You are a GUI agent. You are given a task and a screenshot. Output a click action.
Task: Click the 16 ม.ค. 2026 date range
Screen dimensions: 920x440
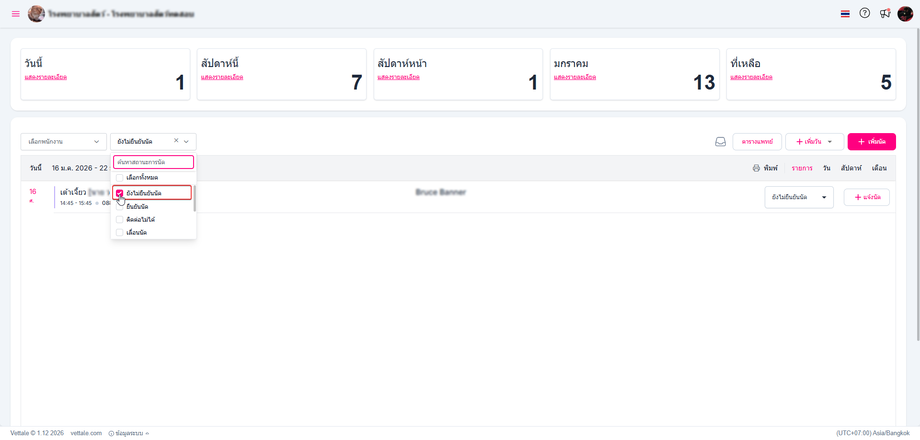tap(81, 168)
